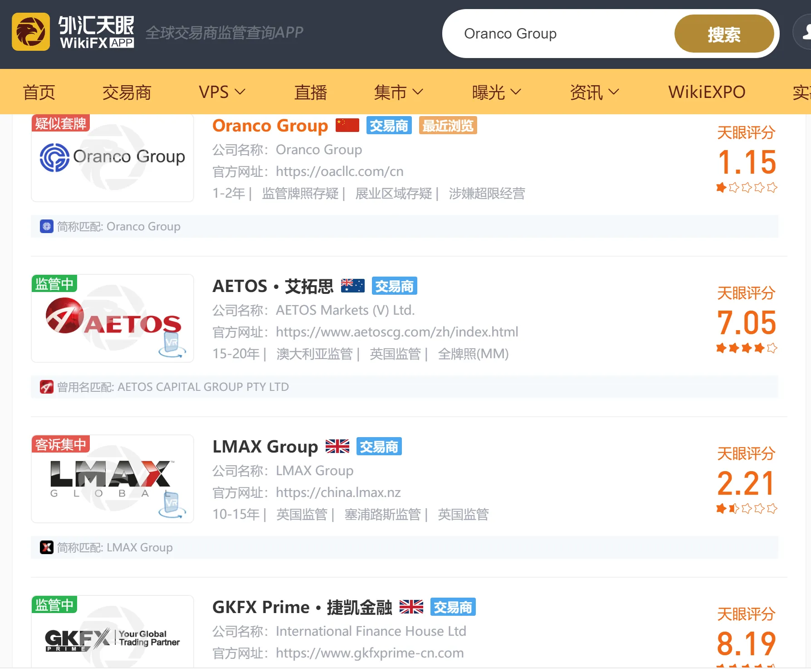811x672 pixels.
Task: Click the score value 8.19
Action: (747, 643)
